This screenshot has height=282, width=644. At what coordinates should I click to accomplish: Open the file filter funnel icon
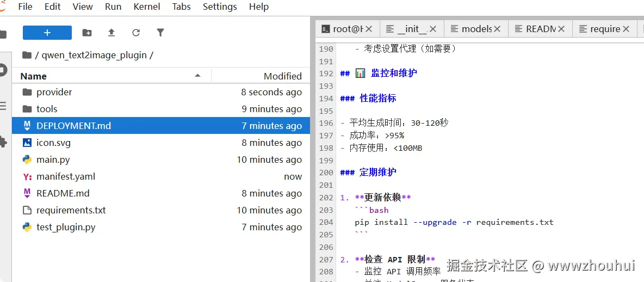(x=160, y=33)
